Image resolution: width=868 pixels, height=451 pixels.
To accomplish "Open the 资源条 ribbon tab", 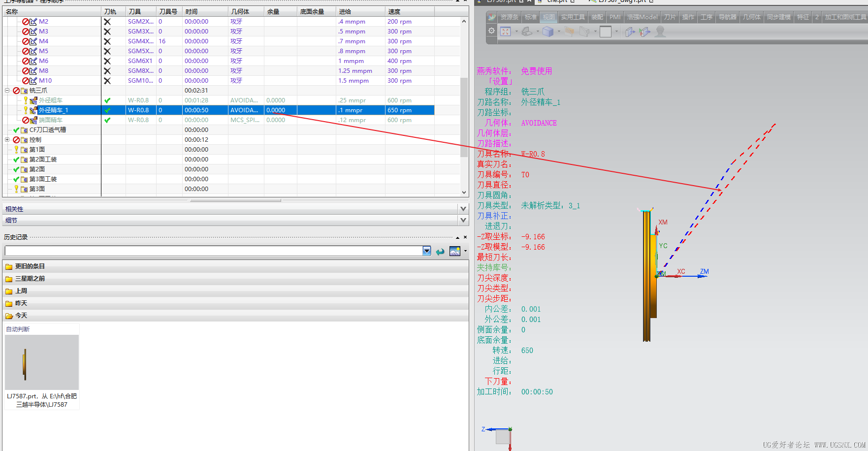I will [510, 17].
